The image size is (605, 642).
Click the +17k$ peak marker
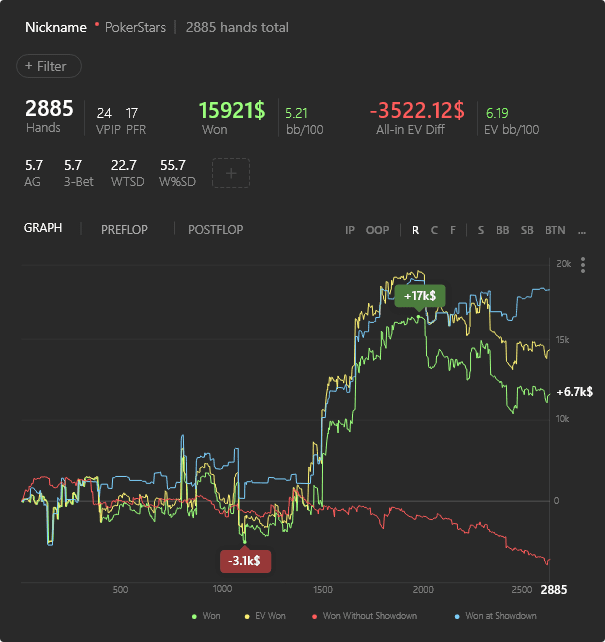[420, 296]
